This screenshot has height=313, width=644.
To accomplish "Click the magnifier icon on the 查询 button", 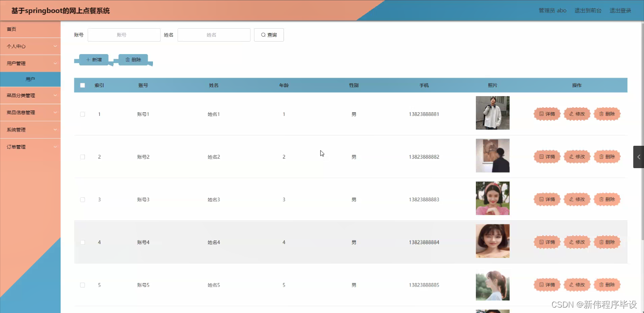I will click(263, 34).
